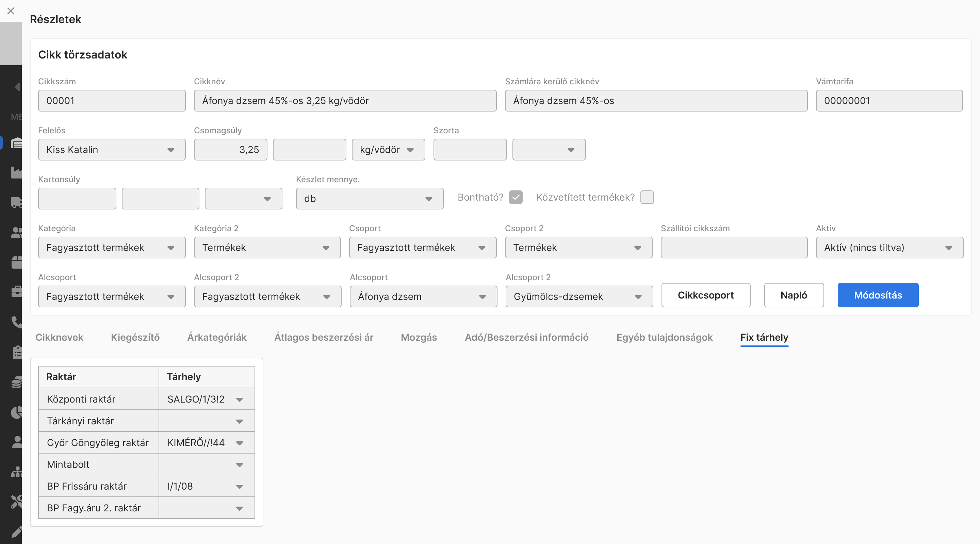Screen dimensions: 980x544
Task: Click the Mintabolt row label
Action: [68, 464]
